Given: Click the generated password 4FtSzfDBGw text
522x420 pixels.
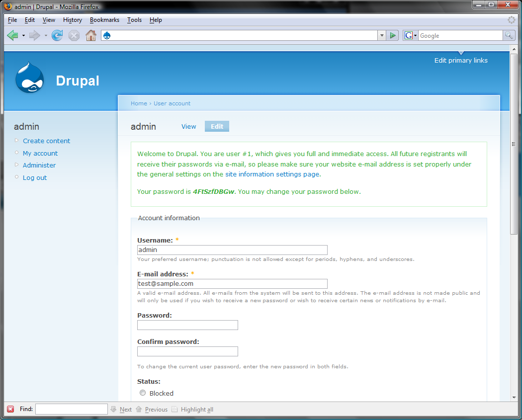Looking at the screenshot, I should 213,192.
